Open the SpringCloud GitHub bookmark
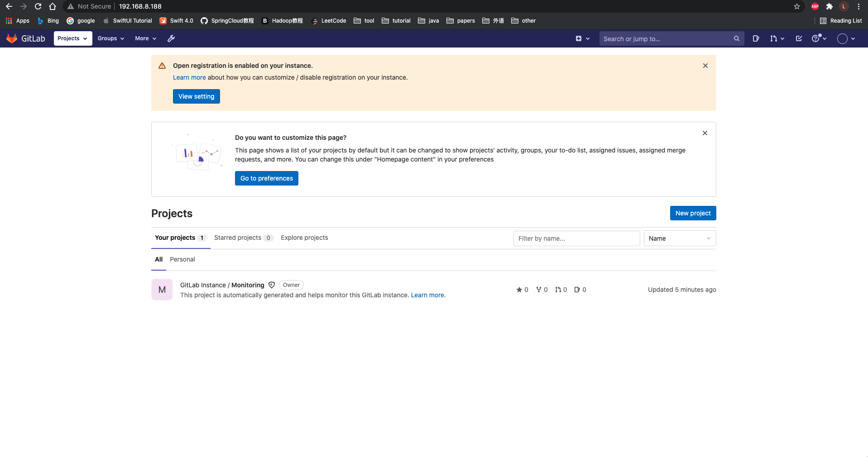This screenshot has height=457, width=868. click(227, 21)
